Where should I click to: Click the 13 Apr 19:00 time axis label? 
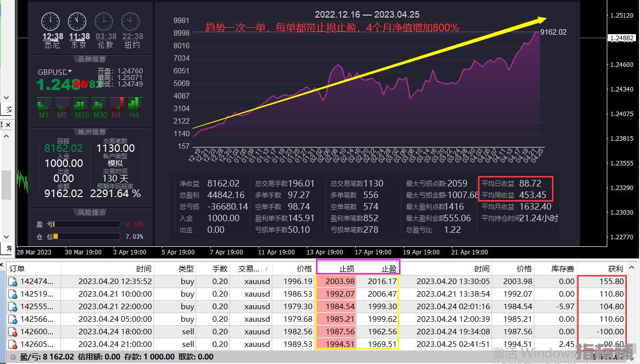[325, 252]
